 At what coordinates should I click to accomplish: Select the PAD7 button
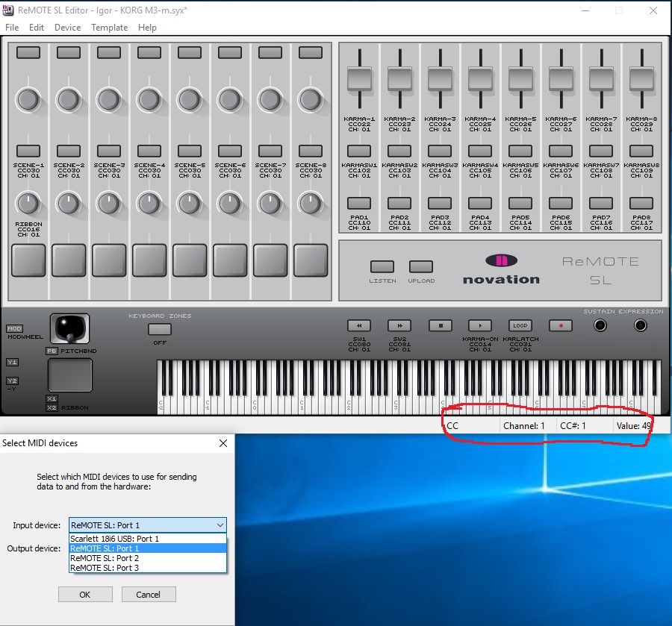tap(601, 203)
